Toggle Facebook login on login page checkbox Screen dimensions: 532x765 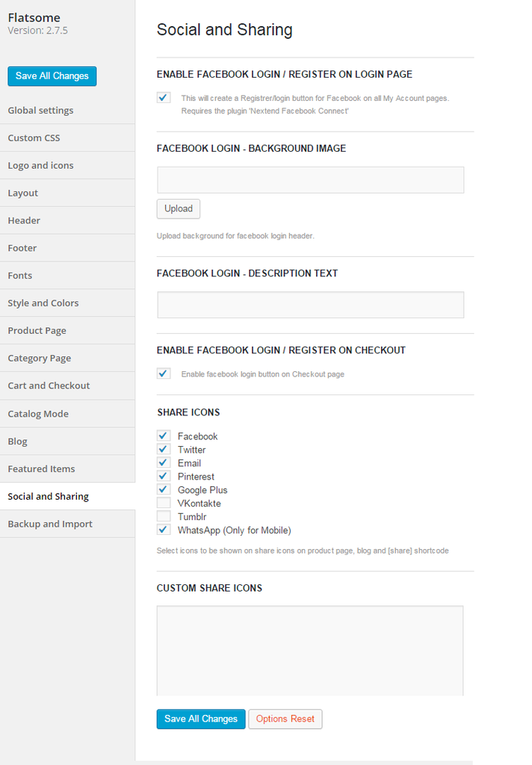(164, 98)
